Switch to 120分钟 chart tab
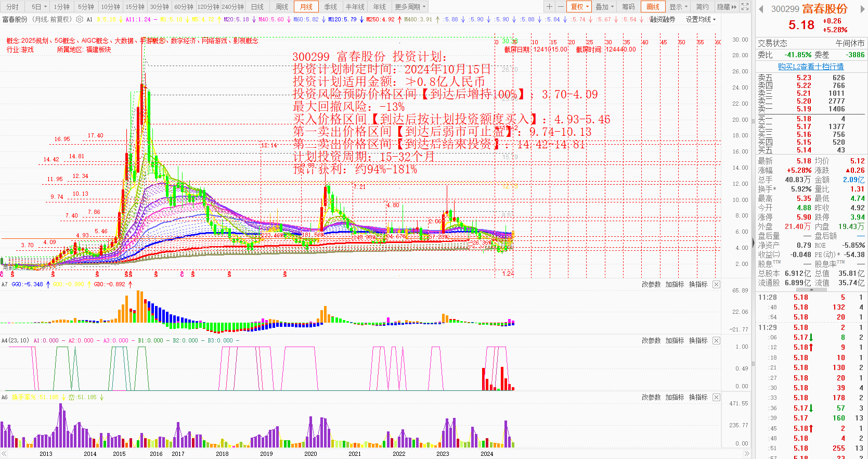 point(208,7)
